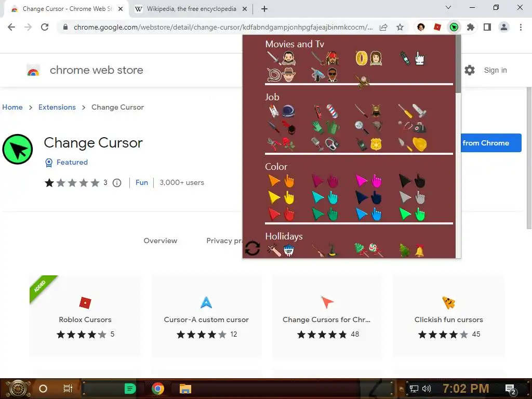Reload the current page

pyautogui.click(x=45, y=27)
